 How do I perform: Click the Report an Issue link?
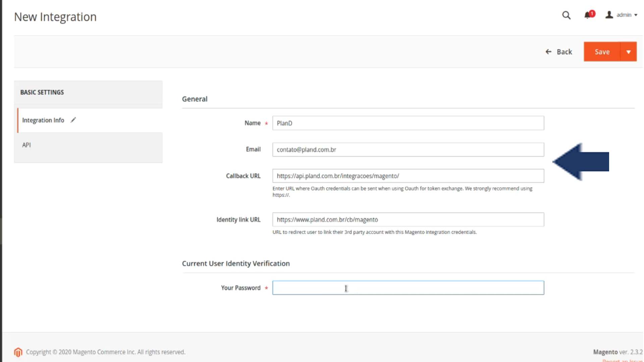(x=623, y=360)
